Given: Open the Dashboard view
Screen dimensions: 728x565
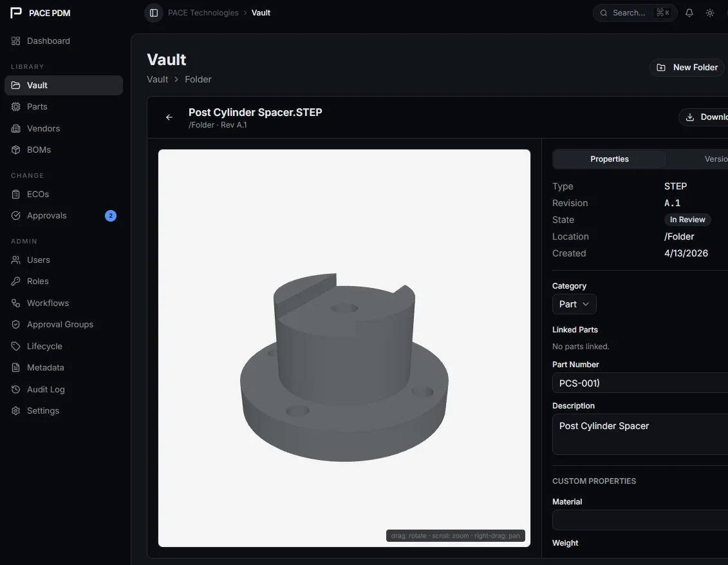Looking at the screenshot, I should 48,41.
